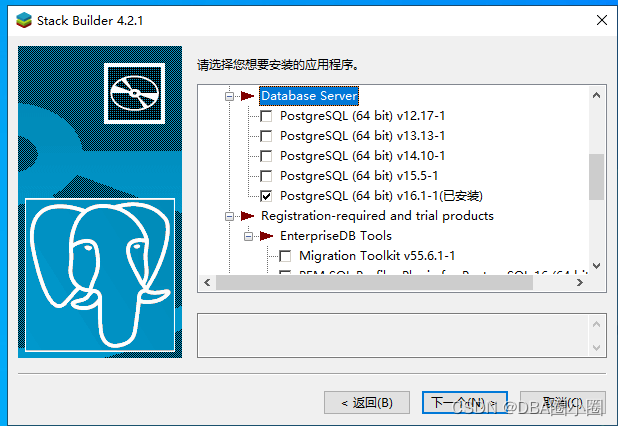Click the description box scroll down arrow
The width and height of the screenshot is (618, 426).
pyautogui.click(x=597, y=348)
